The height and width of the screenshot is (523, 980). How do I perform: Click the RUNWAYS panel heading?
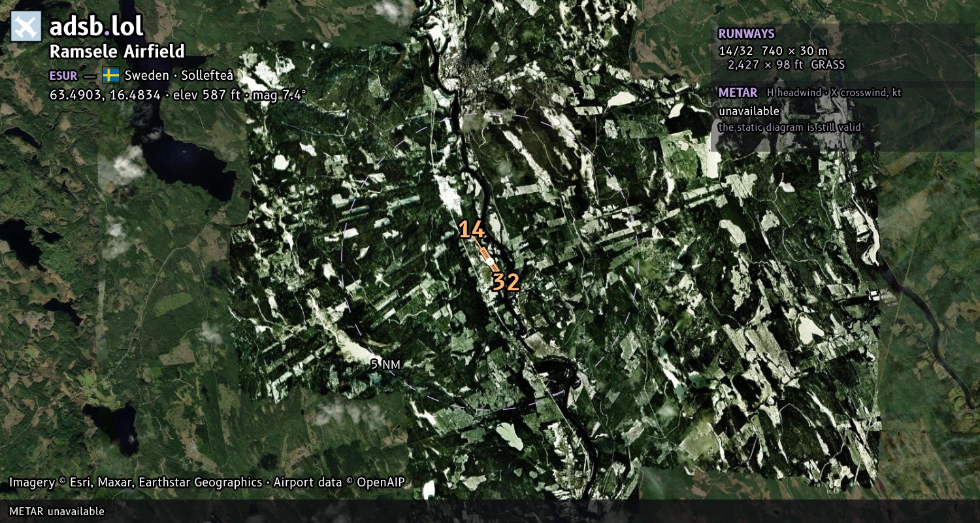[746, 33]
